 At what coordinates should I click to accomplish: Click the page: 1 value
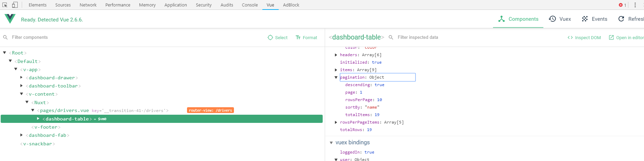point(361,92)
